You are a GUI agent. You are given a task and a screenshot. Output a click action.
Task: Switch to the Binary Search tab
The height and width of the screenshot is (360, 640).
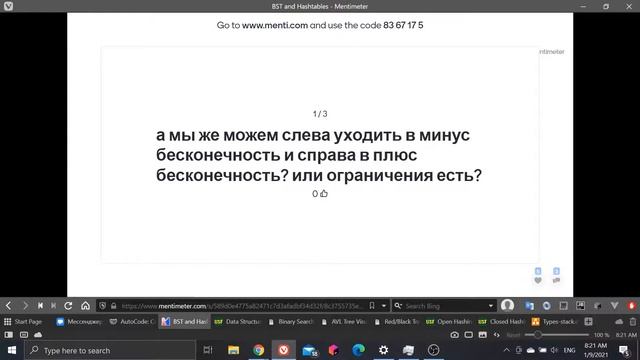pyautogui.click(x=291, y=322)
